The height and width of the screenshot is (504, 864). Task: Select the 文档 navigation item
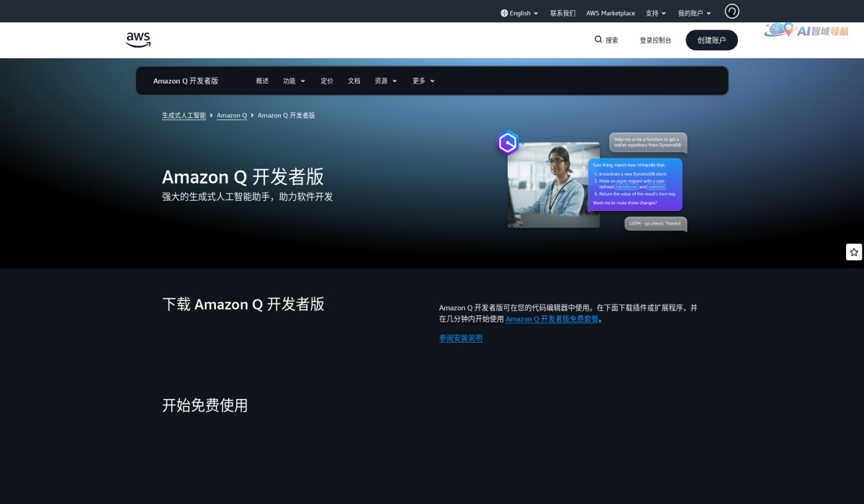[354, 81]
